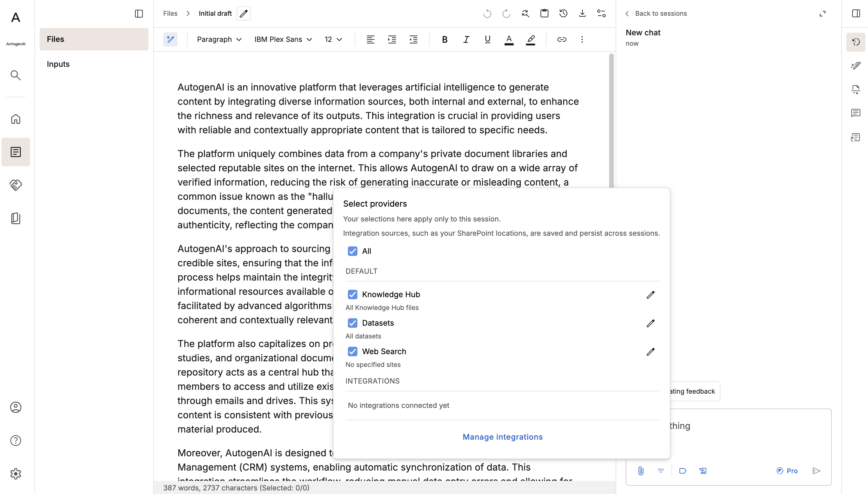
Task: Toggle underline formatting
Action: point(487,39)
